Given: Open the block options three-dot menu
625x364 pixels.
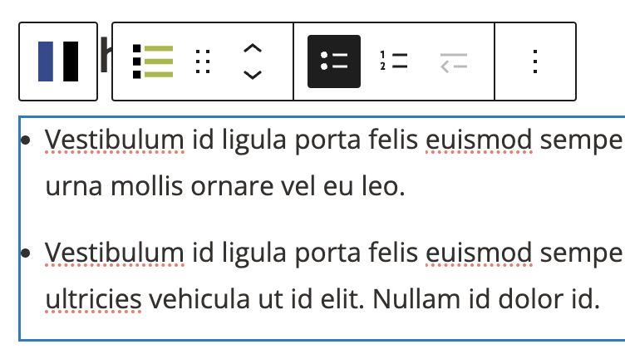Looking at the screenshot, I should 535,61.
